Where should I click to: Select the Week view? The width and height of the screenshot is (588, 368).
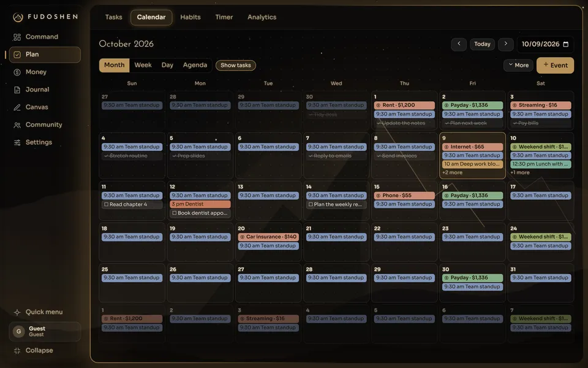[143, 65]
